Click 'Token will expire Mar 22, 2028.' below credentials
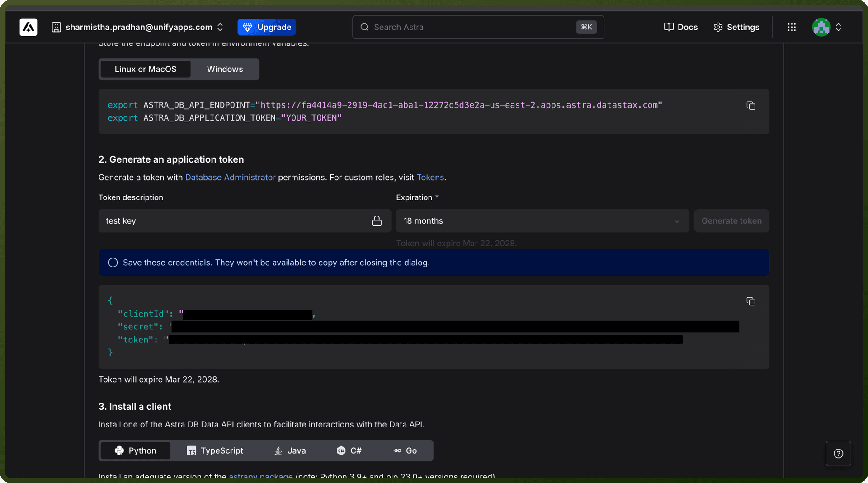Screen dimensions: 868x483 coord(159,380)
